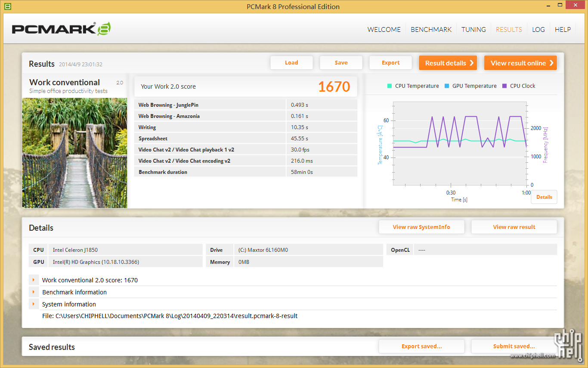Select the Spreadsheet result row
This screenshot has width=588, height=368.
(246, 138)
